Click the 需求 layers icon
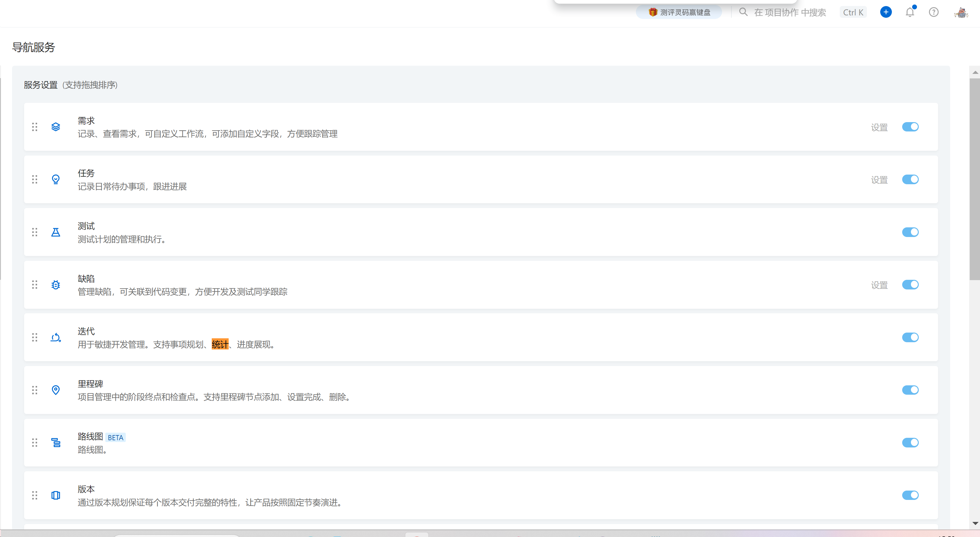 click(56, 127)
